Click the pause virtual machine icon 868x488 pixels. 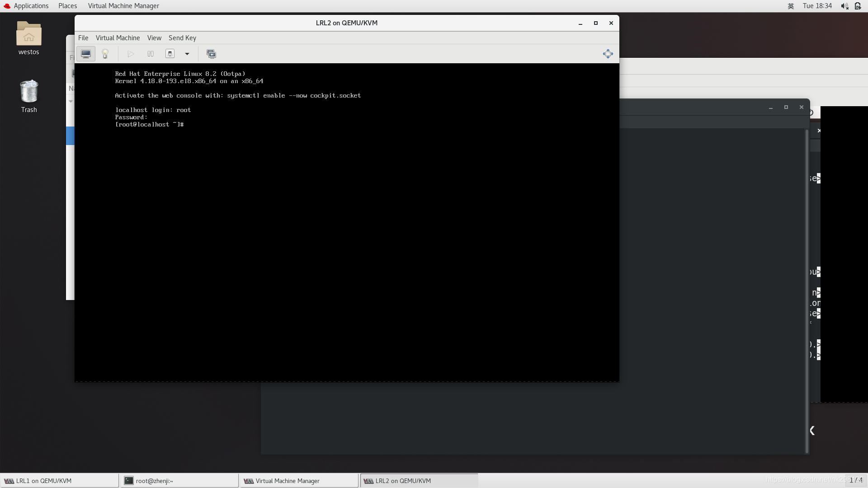[150, 54]
